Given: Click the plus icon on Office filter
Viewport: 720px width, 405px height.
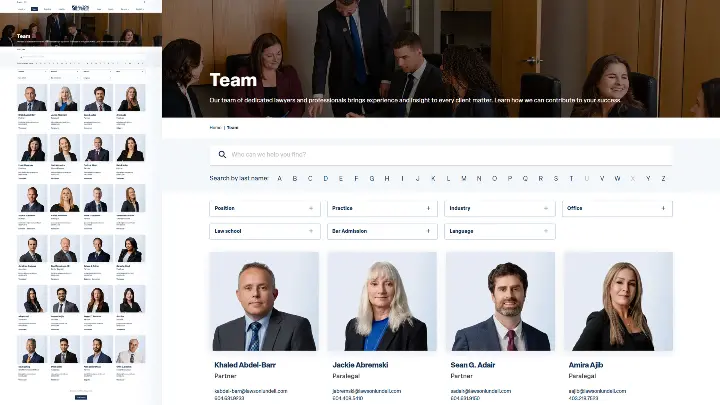Looking at the screenshot, I should coord(664,208).
